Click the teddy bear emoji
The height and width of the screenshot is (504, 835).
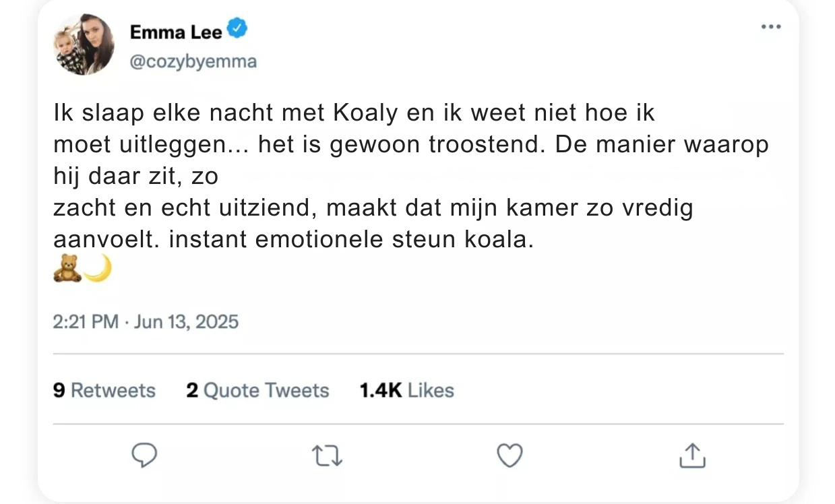[67, 268]
